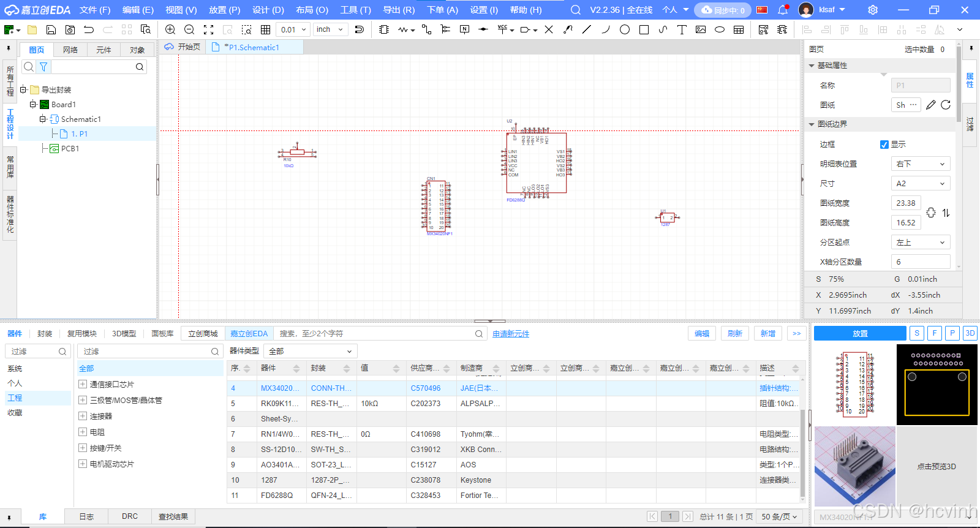Open the 文件 (F) menu
This screenshot has height=528, width=980.
95,10
